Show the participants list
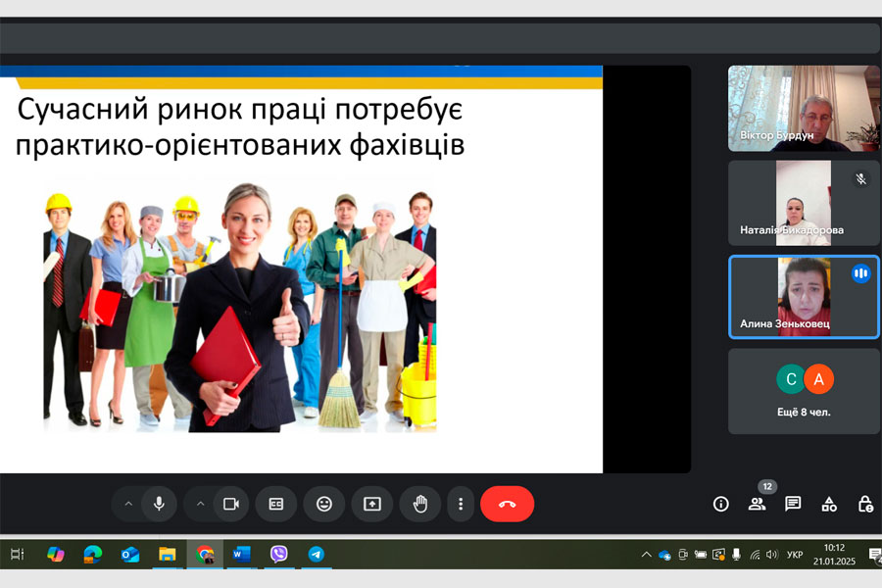 pos(758,504)
